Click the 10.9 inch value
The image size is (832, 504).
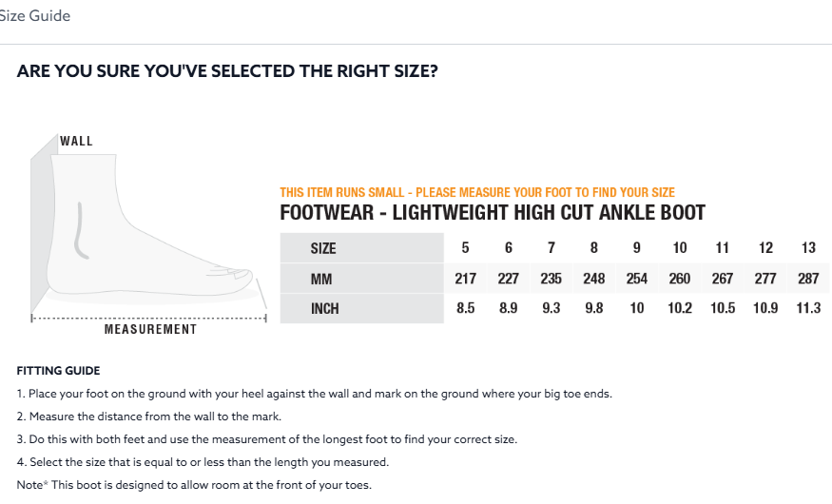(765, 309)
